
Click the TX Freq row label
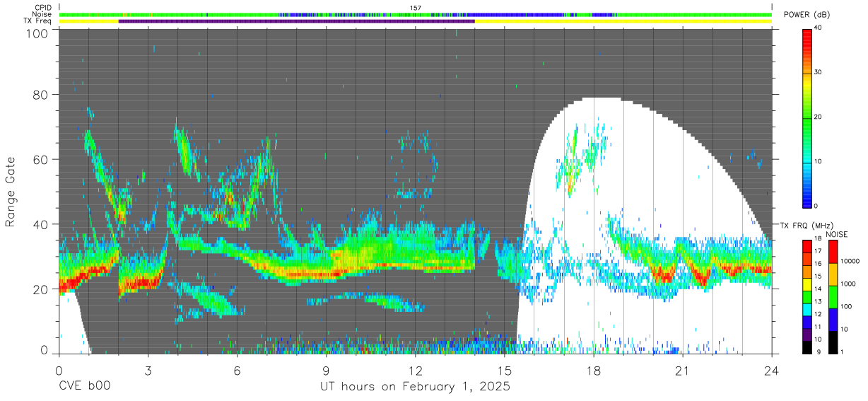pos(37,21)
